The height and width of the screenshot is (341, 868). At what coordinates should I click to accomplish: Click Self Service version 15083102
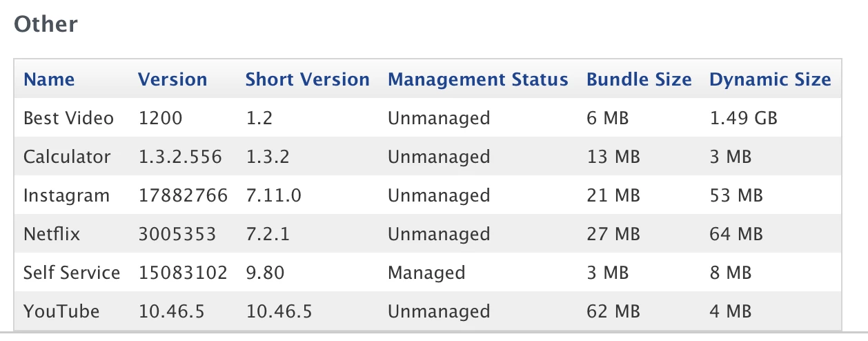(x=183, y=273)
